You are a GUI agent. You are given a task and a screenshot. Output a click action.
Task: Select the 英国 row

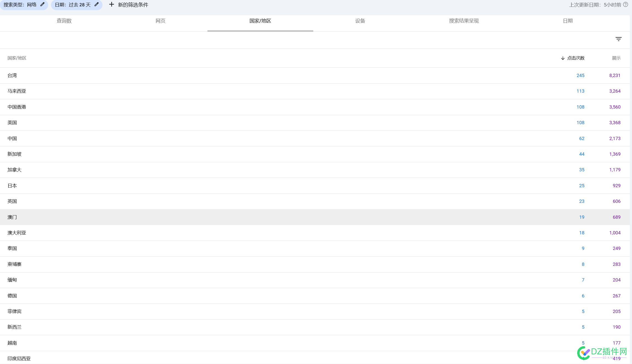pos(315,201)
